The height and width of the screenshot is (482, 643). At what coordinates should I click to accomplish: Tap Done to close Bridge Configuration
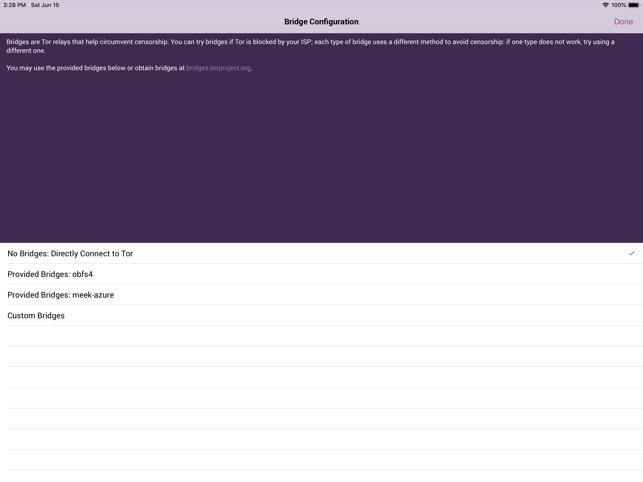pyautogui.click(x=623, y=22)
